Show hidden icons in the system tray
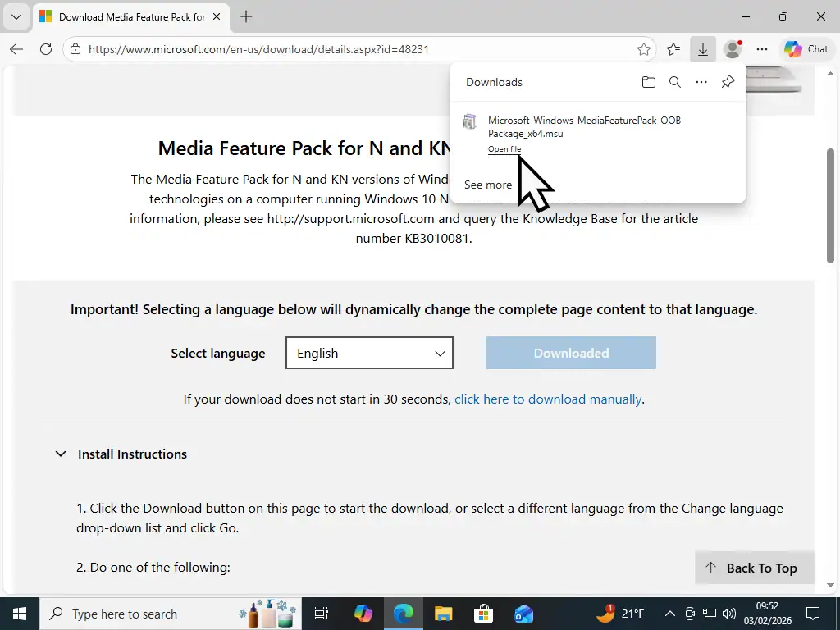 point(669,614)
